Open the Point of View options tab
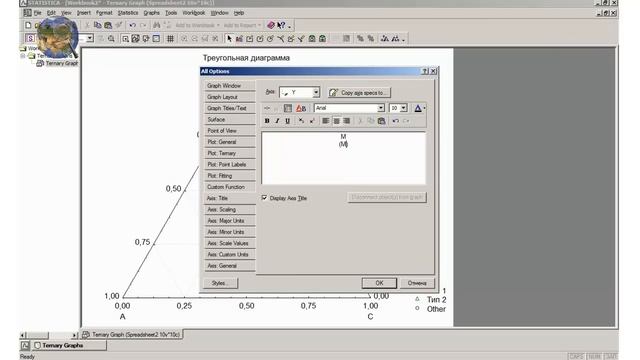 click(x=229, y=131)
